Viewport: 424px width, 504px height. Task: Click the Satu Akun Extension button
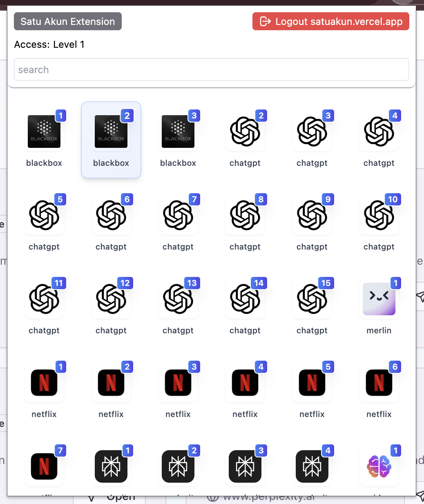coord(68,21)
